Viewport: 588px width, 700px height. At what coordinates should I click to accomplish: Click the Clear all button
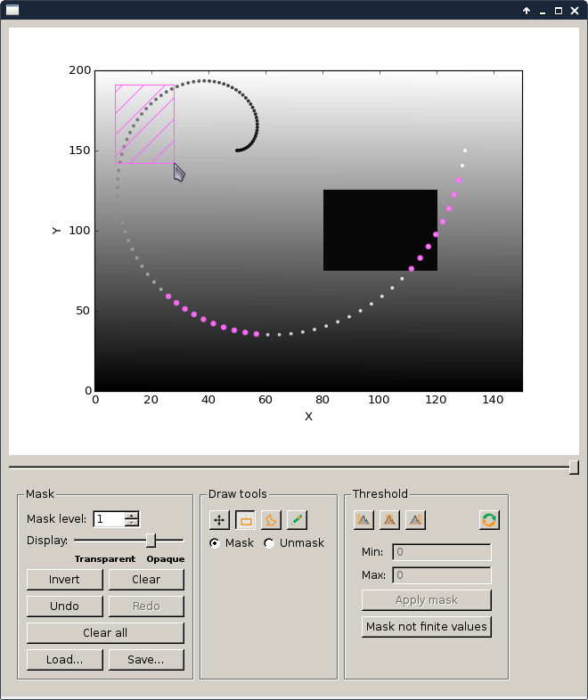coord(105,633)
